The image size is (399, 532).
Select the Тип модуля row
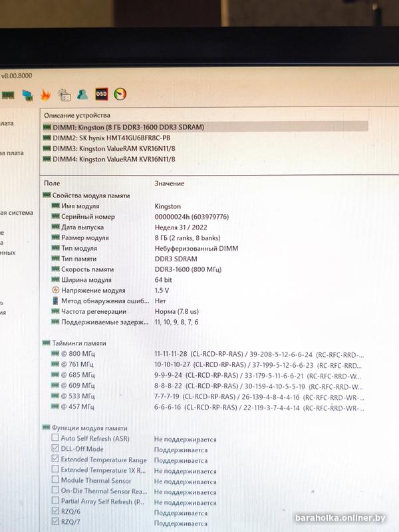144,248
